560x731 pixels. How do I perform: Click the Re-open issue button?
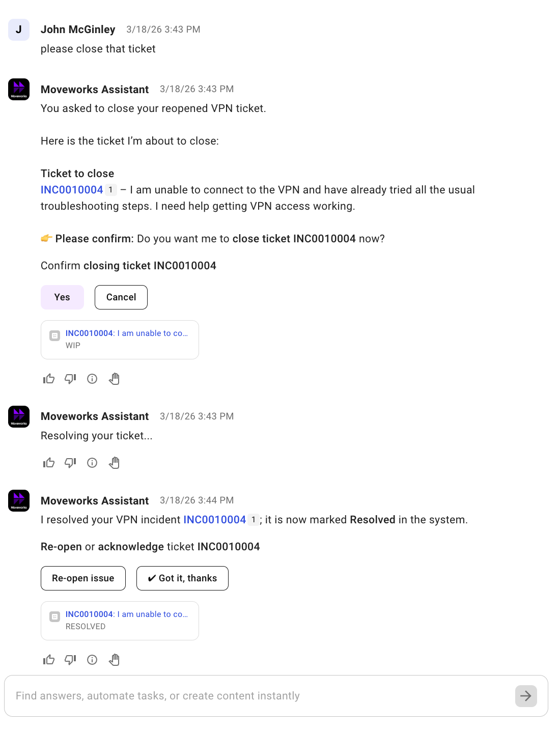click(83, 578)
